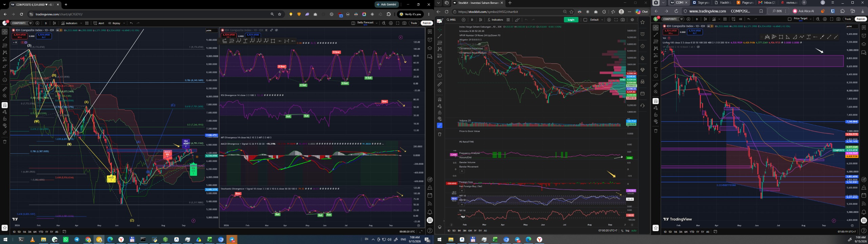Click the star favorite icon in Stockbit right sidebar
The width and height of the screenshot is (868, 244).
tap(643, 22)
